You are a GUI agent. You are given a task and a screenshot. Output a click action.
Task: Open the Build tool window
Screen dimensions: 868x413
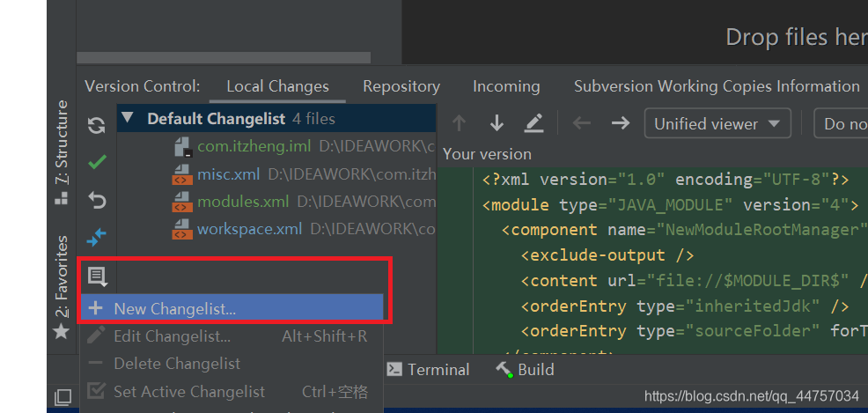pos(525,370)
